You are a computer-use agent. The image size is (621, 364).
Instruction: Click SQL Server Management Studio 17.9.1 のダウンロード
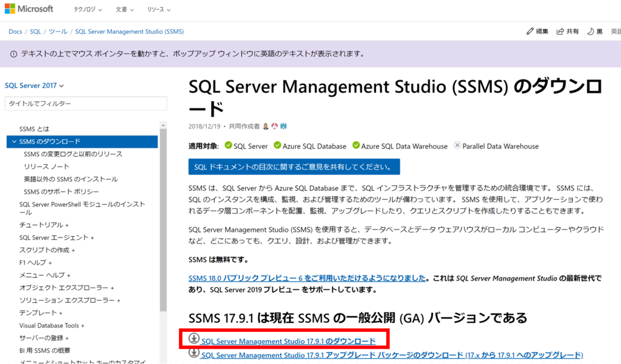[x=288, y=341]
